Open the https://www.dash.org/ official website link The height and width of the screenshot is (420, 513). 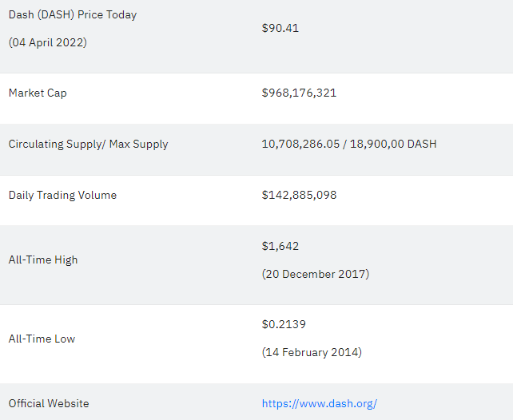click(x=320, y=404)
